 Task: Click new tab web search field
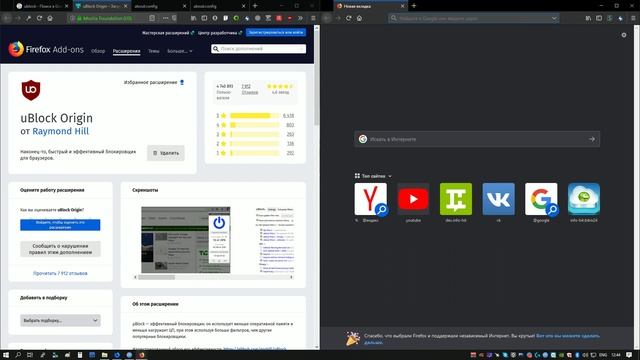tap(477, 139)
